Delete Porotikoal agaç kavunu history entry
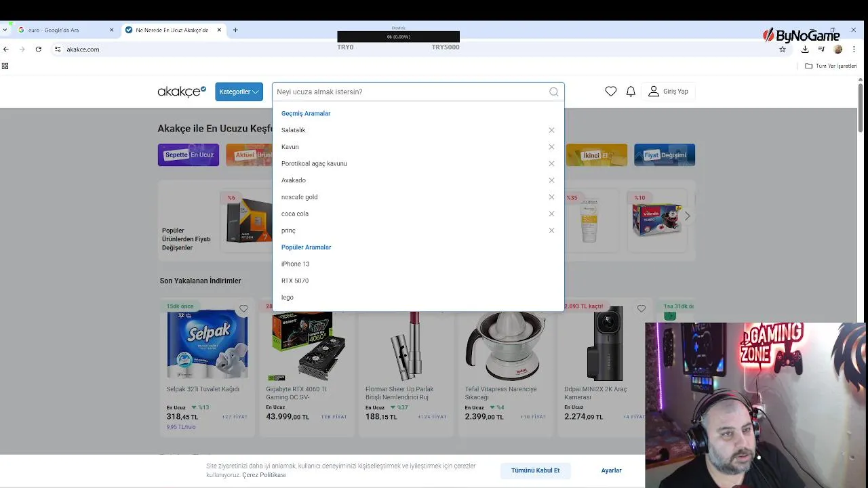The height and width of the screenshot is (488, 868). click(x=551, y=163)
